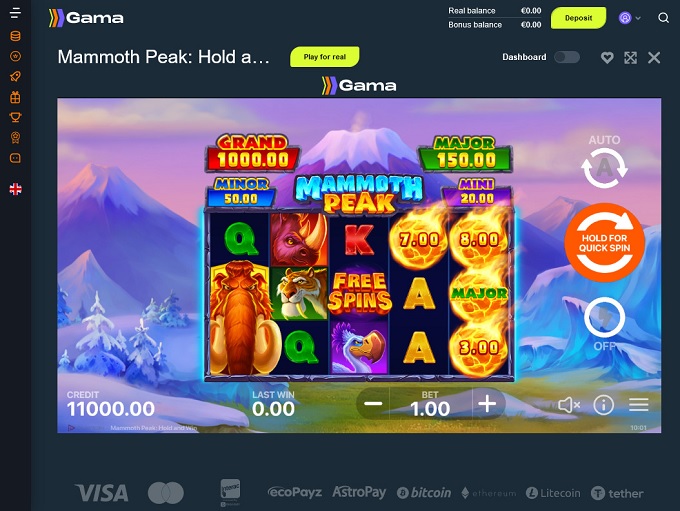Decrease the bet with minus button
The image size is (680, 511).
[373, 404]
